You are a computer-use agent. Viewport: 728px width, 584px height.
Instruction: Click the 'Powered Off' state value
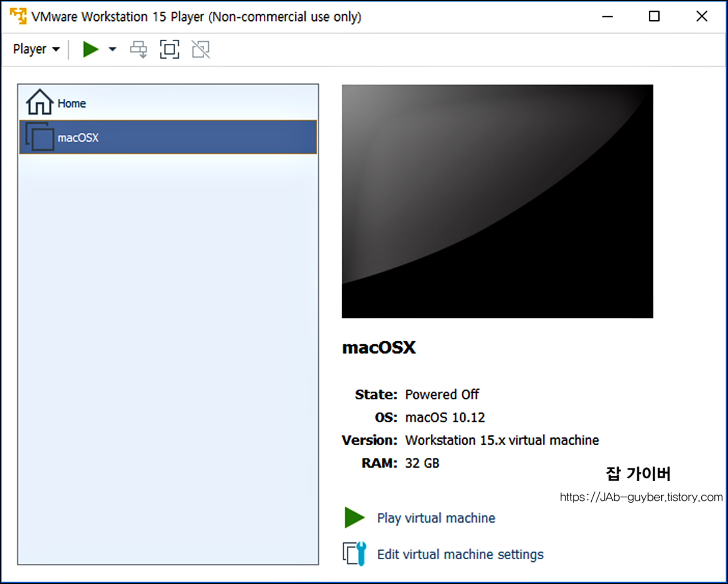[x=442, y=394]
